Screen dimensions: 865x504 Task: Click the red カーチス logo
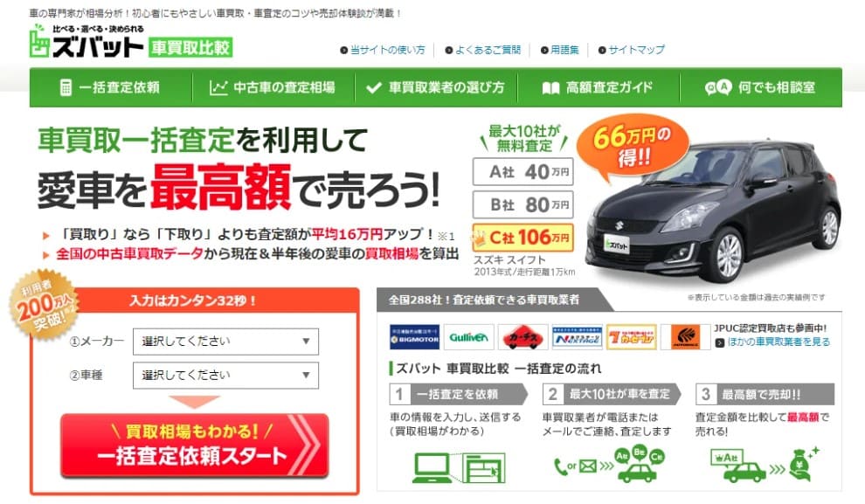[x=522, y=337]
